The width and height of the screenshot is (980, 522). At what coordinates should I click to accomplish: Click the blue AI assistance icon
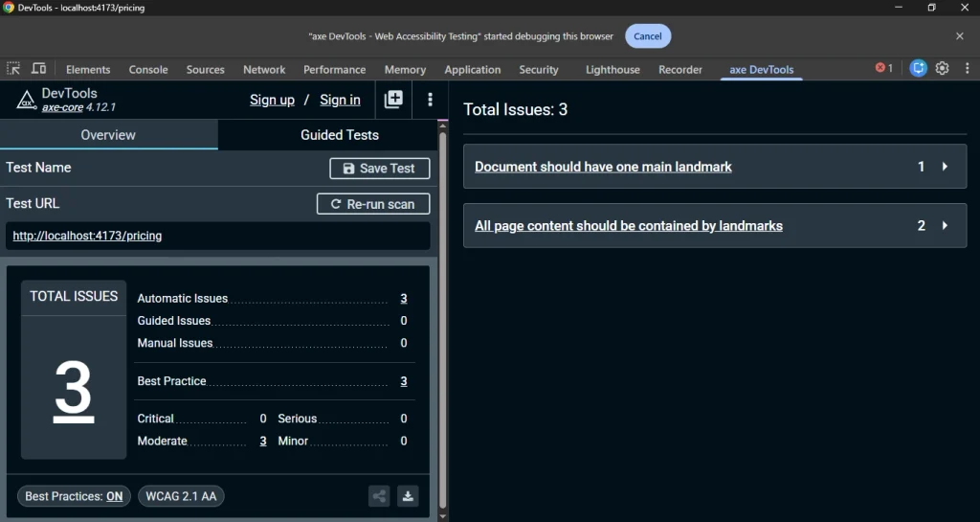918,69
